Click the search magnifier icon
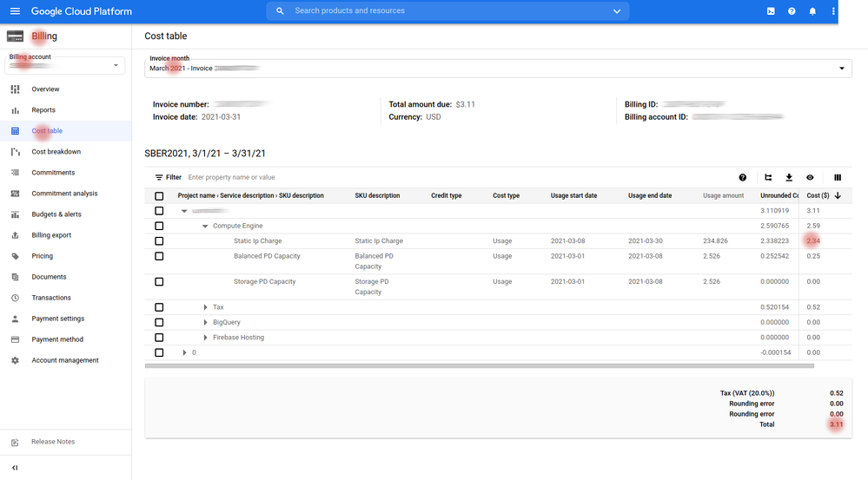 [280, 11]
